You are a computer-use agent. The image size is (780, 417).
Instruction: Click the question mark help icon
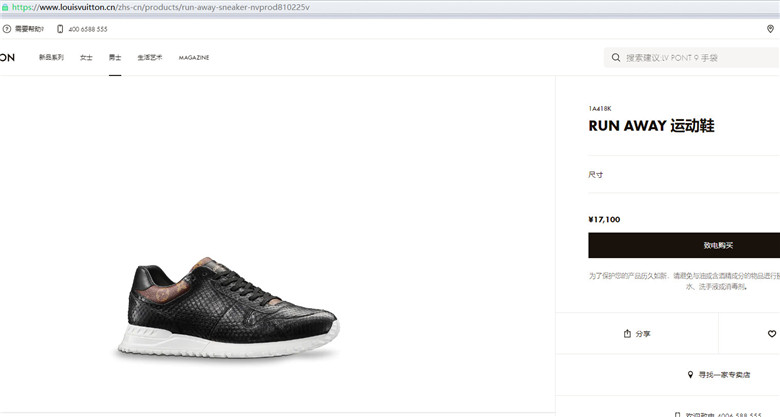click(x=6, y=29)
